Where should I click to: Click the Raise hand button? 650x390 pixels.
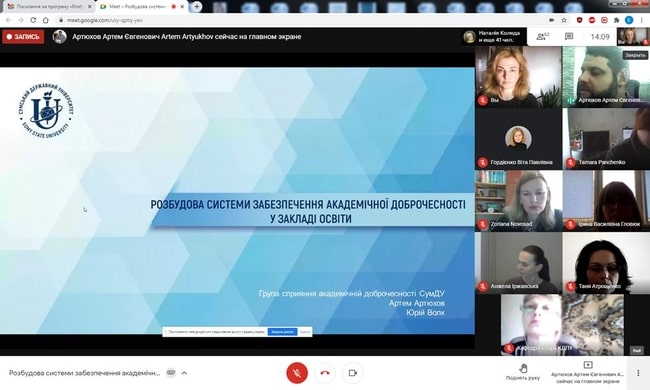point(523,372)
